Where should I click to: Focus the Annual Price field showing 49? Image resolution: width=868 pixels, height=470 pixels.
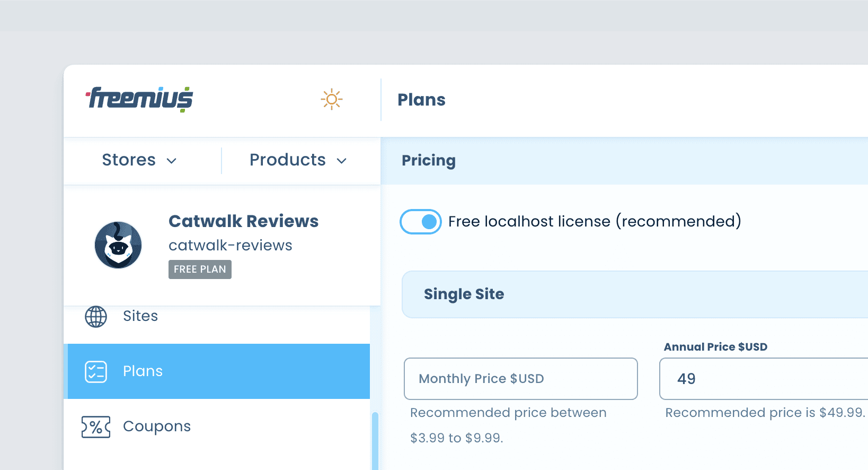tap(764, 379)
